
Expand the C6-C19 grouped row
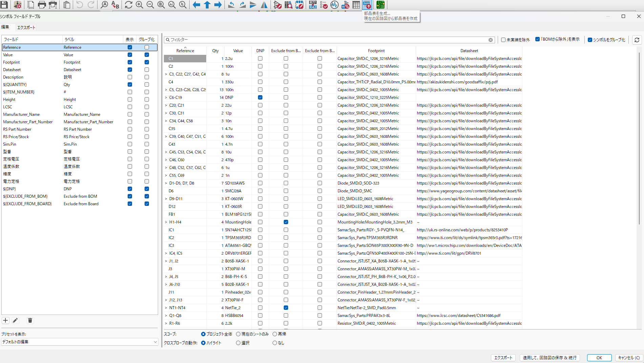coord(166,98)
